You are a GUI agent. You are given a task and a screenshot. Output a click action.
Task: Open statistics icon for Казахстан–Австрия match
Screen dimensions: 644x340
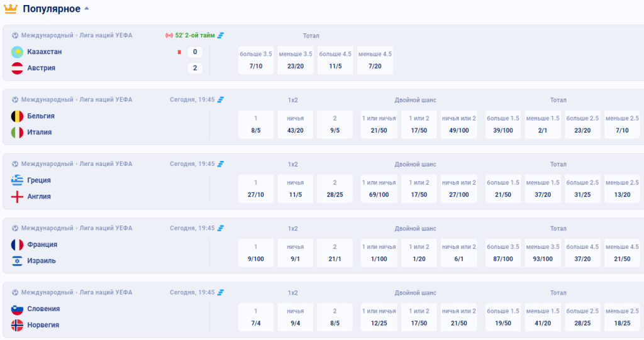(221, 35)
